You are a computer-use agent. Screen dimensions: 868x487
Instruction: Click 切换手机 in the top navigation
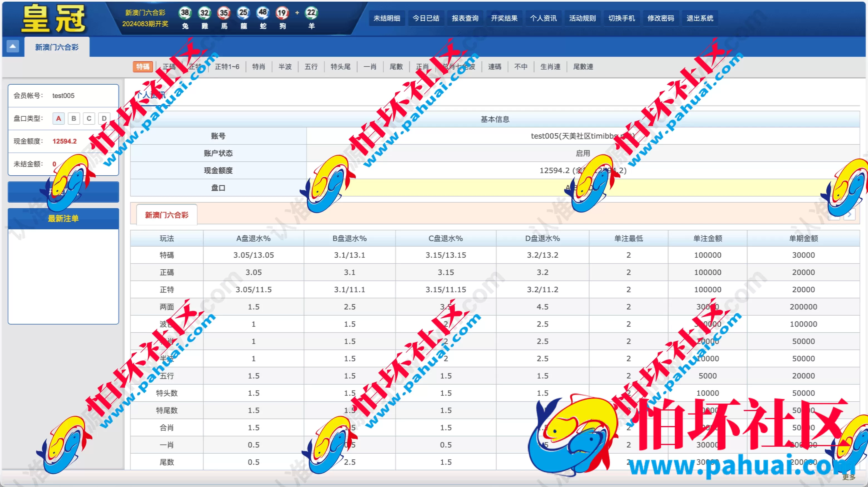621,18
